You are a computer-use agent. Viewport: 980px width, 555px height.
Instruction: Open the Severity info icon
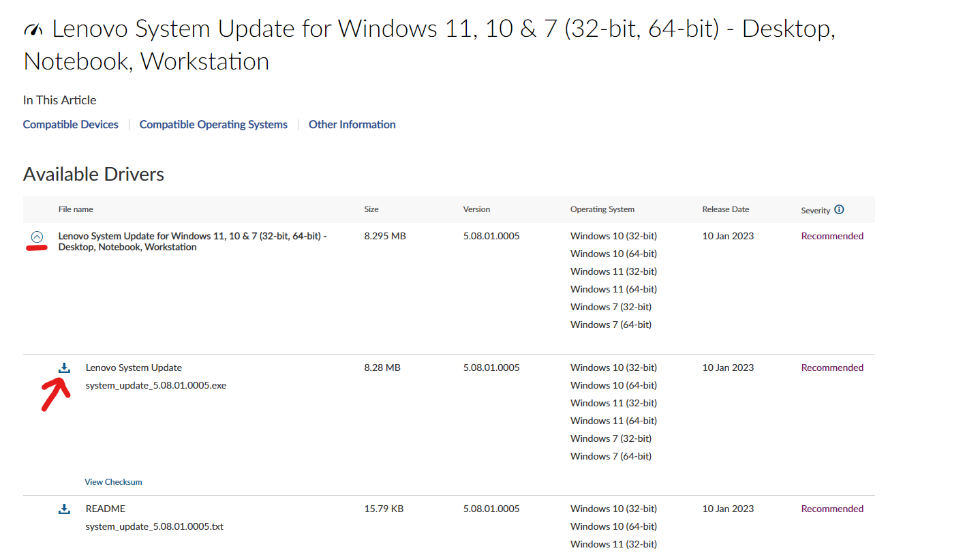coord(839,210)
